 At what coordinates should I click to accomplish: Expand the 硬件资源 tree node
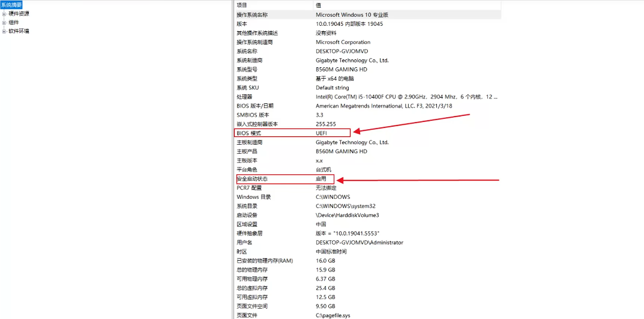(x=4, y=14)
